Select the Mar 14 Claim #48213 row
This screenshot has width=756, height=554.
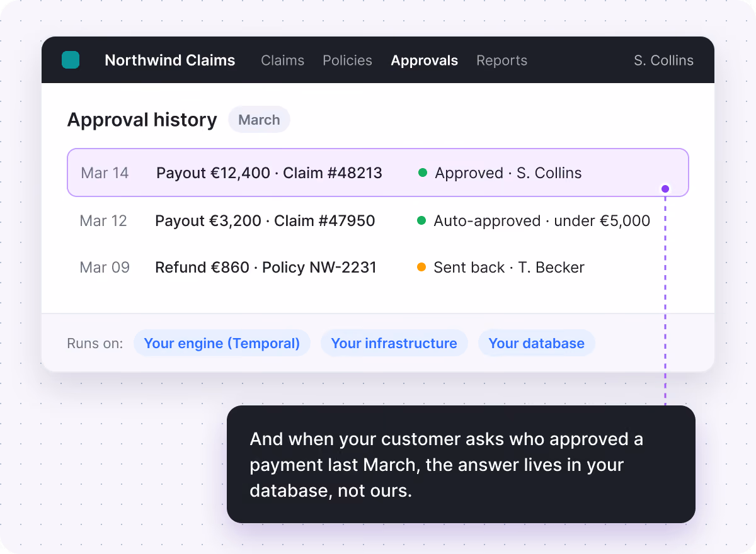tap(378, 172)
